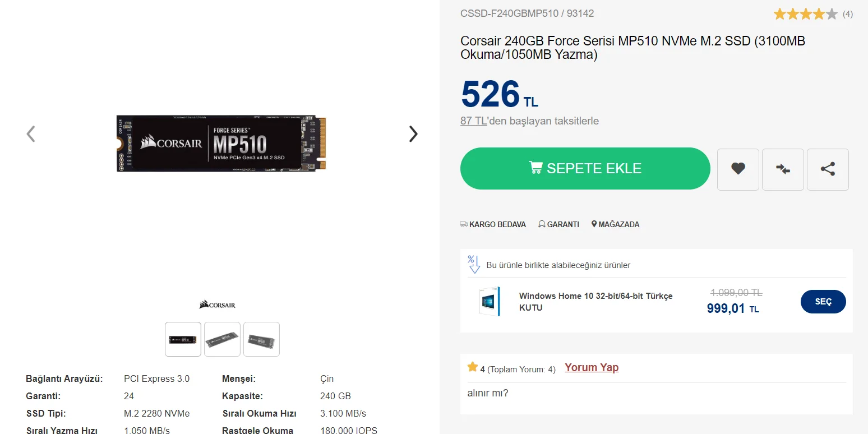Image resolution: width=868 pixels, height=434 pixels.
Task: Select the first MP510 product thumbnail
Action: (x=182, y=339)
